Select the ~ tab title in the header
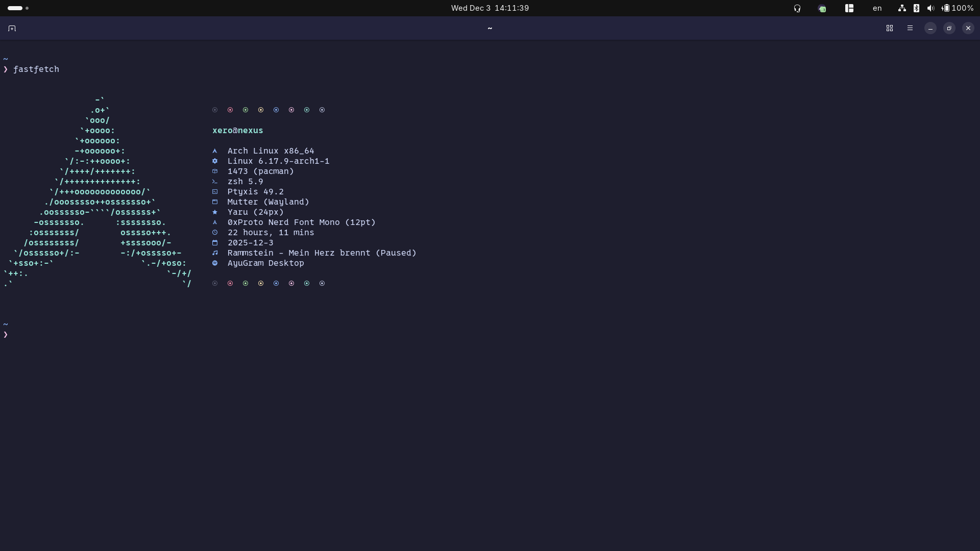This screenshot has width=980, height=551. click(x=489, y=28)
